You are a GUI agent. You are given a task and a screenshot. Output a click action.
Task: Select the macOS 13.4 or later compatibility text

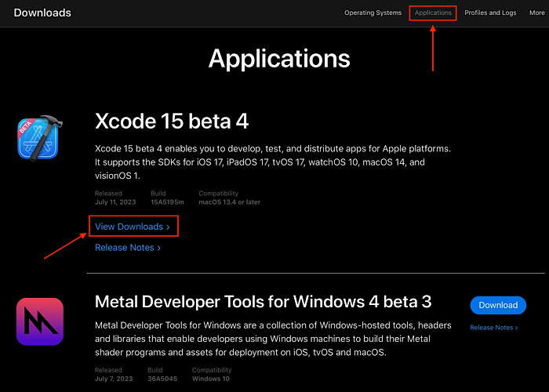point(229,202)
